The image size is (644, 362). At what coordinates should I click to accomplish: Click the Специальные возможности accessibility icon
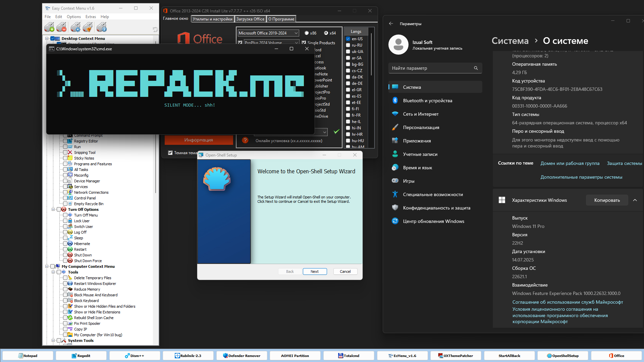tap(395, 194)
